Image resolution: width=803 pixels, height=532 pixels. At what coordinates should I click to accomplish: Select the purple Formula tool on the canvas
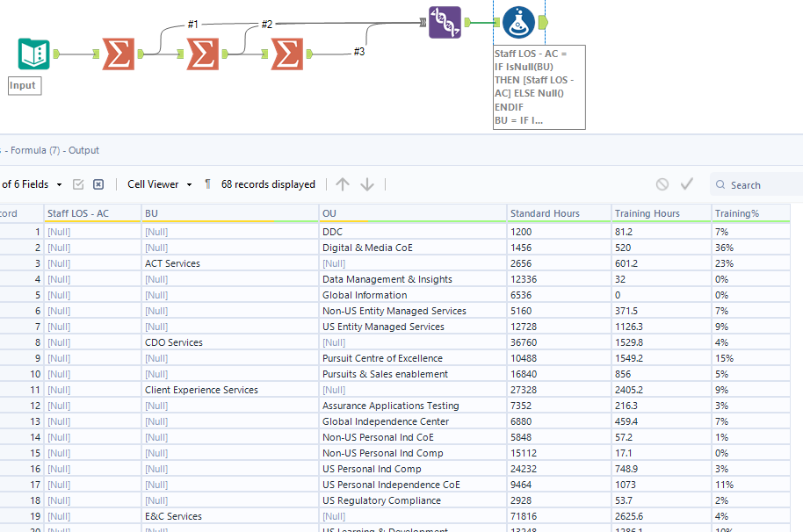(446, 22)
